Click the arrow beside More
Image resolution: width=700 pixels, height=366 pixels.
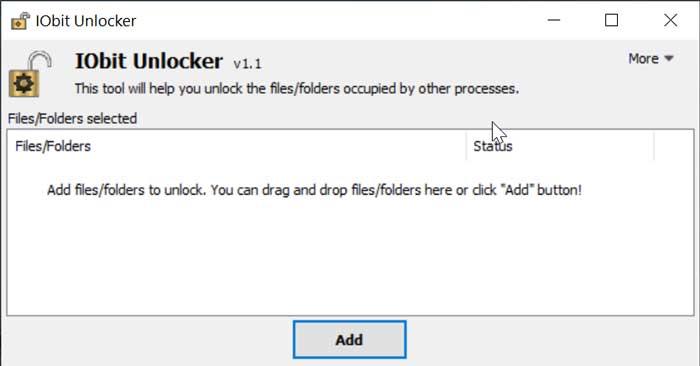(669, 58)
